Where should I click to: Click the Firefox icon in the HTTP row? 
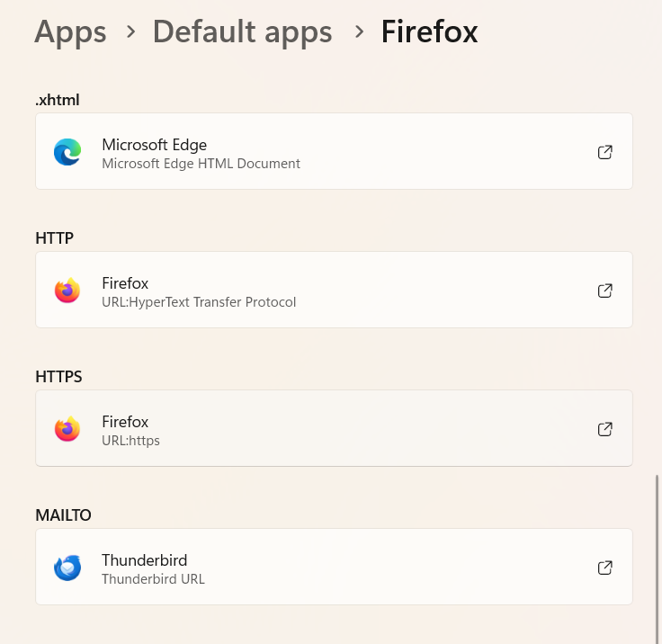[x=67, y=291]
